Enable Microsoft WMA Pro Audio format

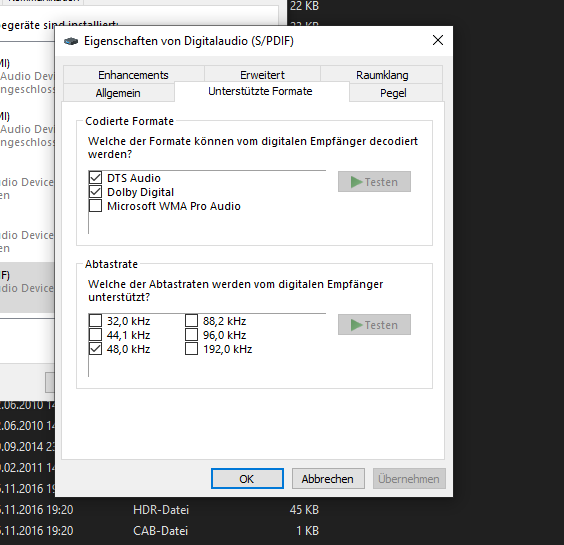pyautogui.click(x=95, y=206)
